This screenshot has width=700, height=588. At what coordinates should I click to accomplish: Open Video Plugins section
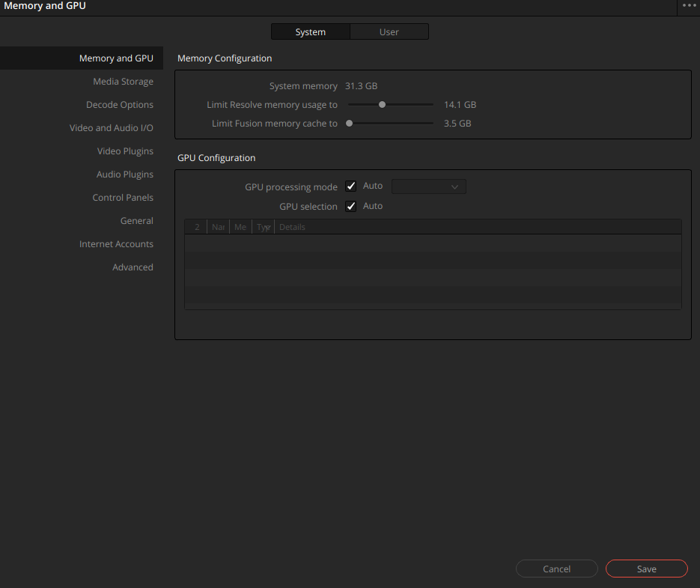(125, 151)
